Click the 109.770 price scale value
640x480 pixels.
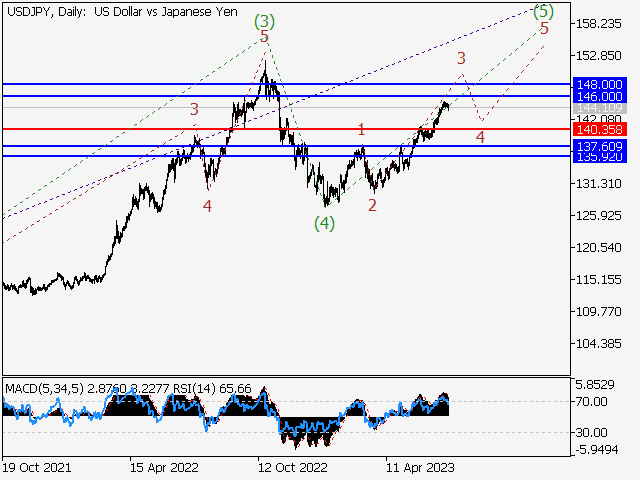pos(598,312)
